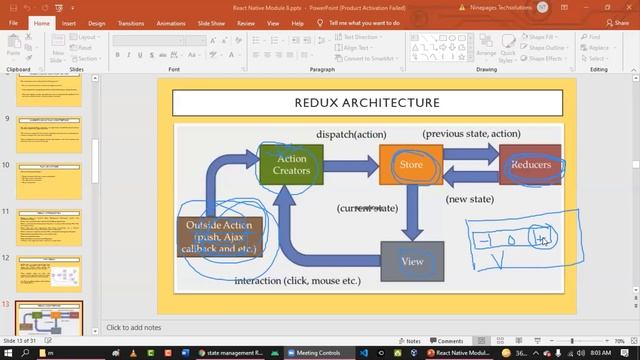Open Shape Effects dropdown
This screenshot has width=640, height=360.
click(544, 58)
